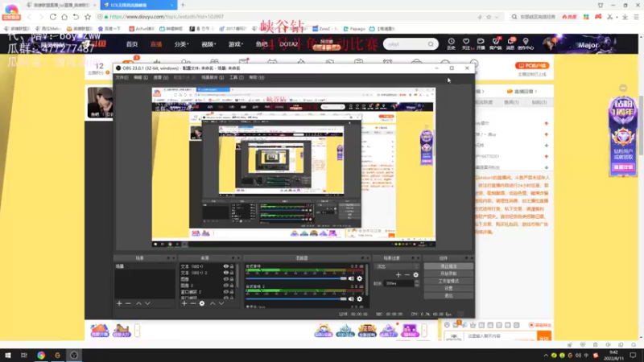Open OBS 工具(T) menu

tap(236, 77)
